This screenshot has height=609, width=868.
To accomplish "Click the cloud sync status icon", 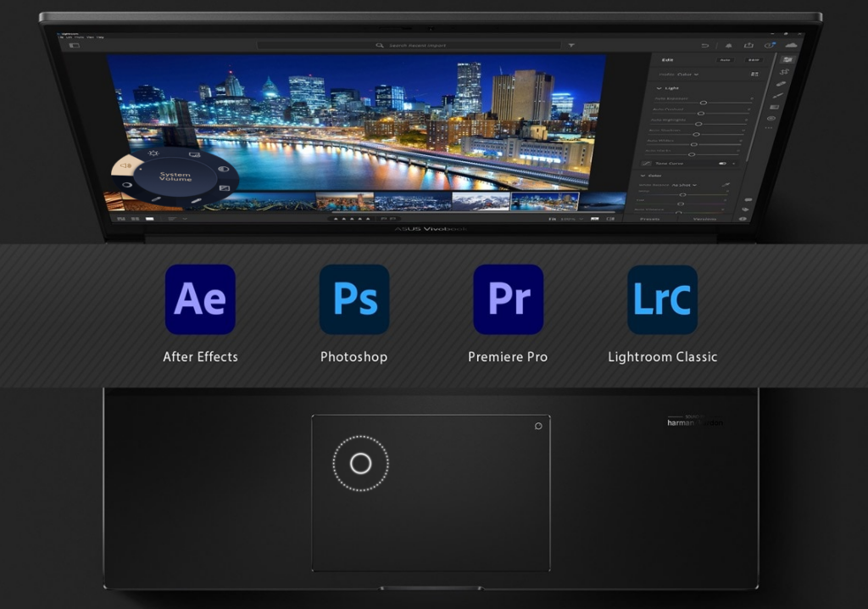I will (791, 45).
